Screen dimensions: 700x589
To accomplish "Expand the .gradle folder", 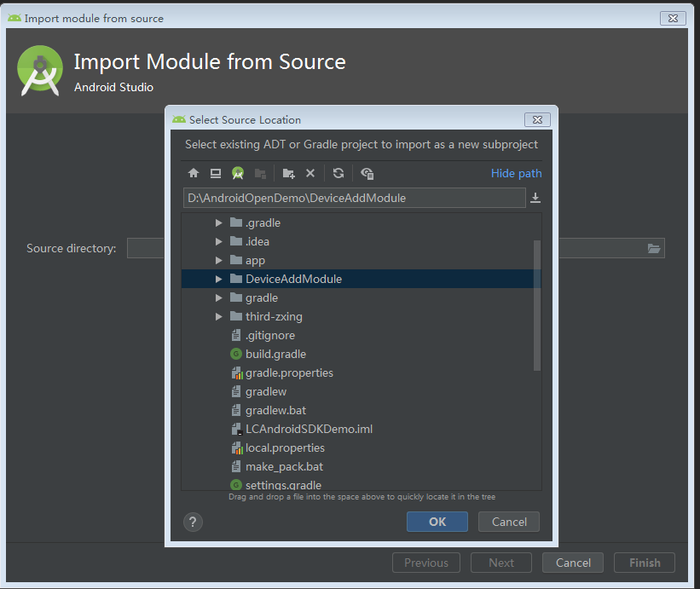I will 219,222.
